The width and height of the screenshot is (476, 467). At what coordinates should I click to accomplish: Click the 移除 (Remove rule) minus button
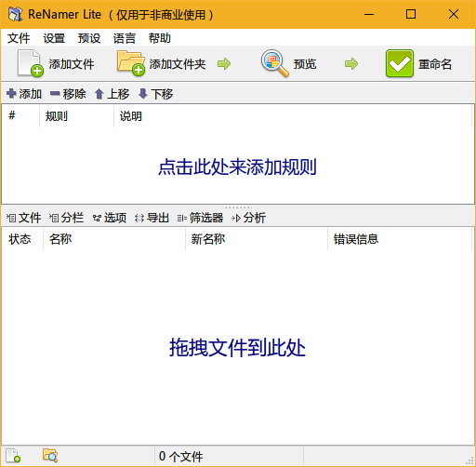pos(68,94)
